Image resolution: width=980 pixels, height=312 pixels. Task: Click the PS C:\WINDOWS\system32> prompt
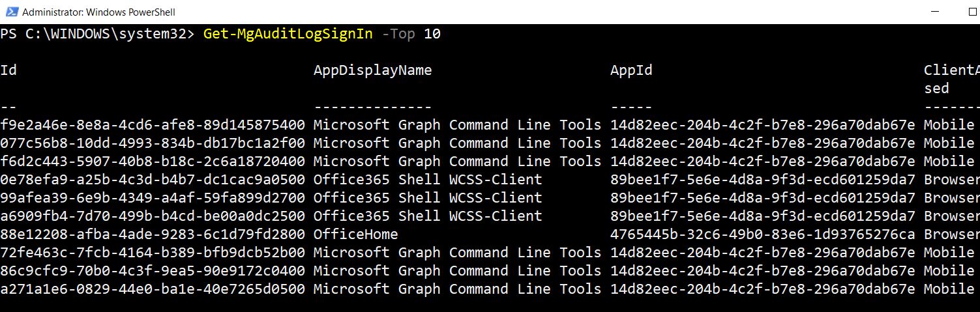97,34
